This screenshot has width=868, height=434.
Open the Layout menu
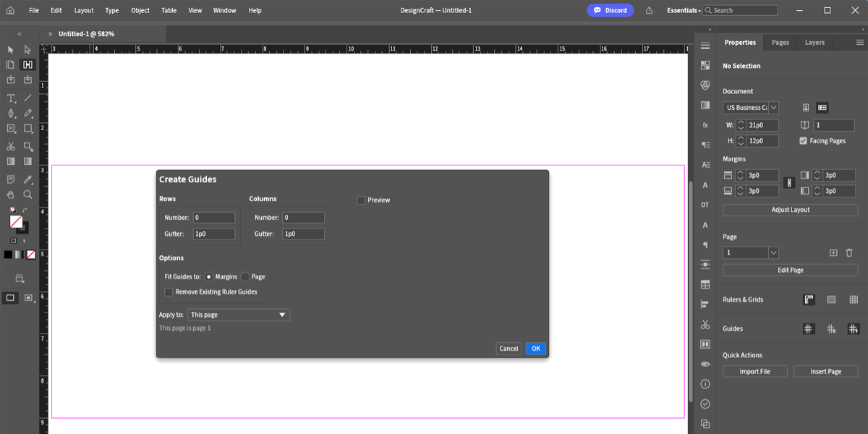[84, 10]
